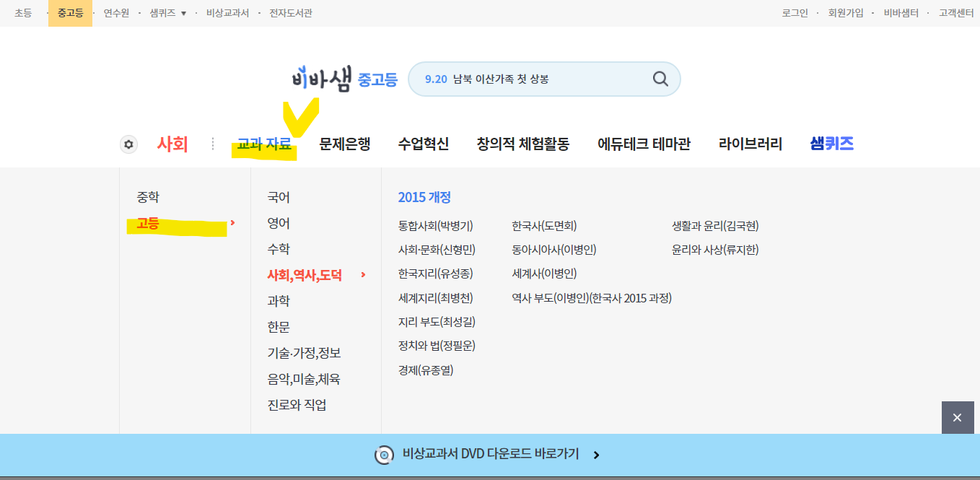
Task: Expand the 고등 submenu arrow
Action: point(232,224)
